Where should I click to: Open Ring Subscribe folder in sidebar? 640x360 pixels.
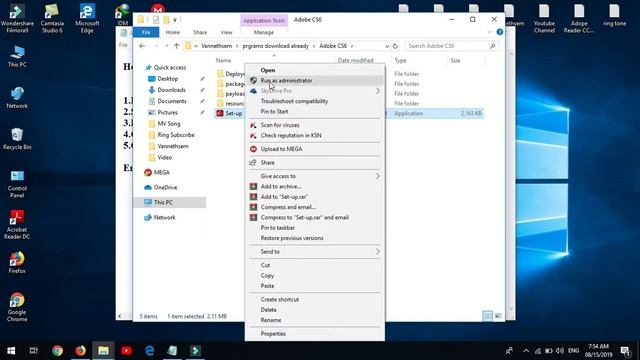(x=176, y=135)
